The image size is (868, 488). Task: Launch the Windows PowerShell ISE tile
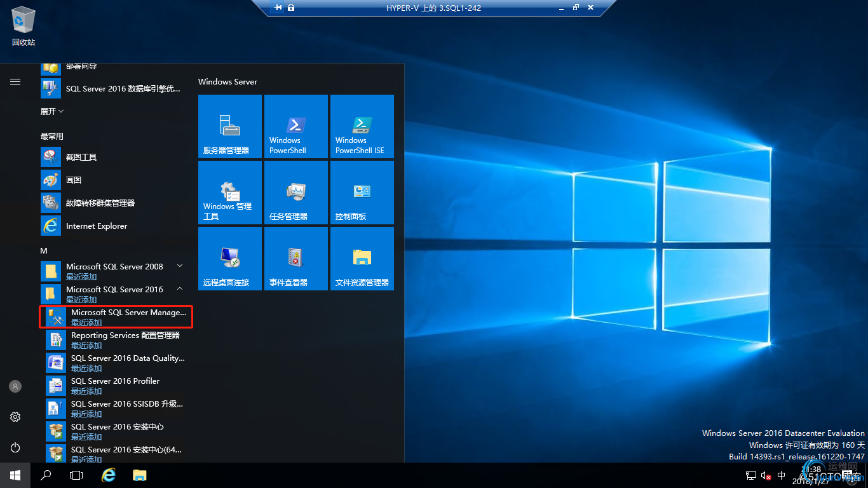[362, 126]
